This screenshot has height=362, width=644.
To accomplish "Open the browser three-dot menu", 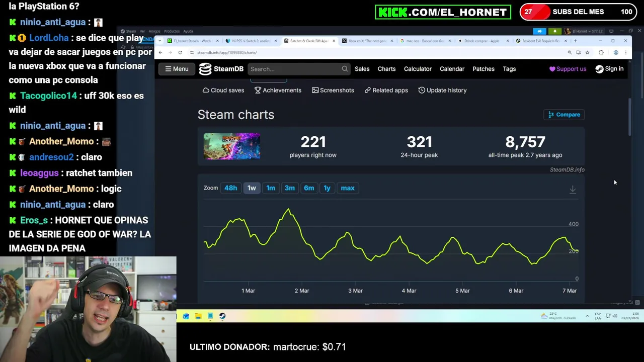I will [625, 52].
